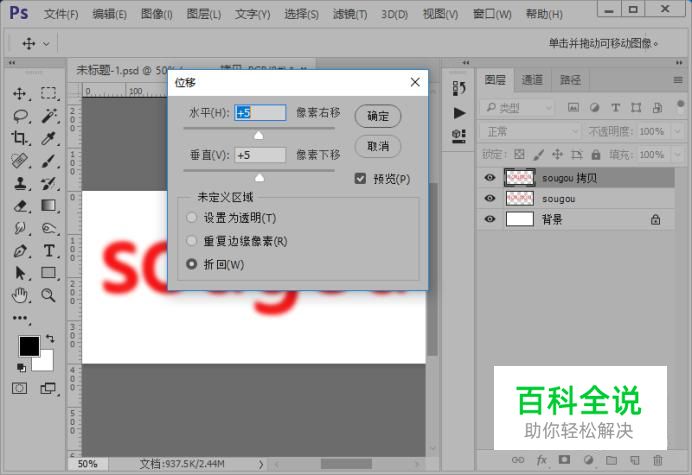
Task: Click the 确定 button
Action: [x=378, y=116]
